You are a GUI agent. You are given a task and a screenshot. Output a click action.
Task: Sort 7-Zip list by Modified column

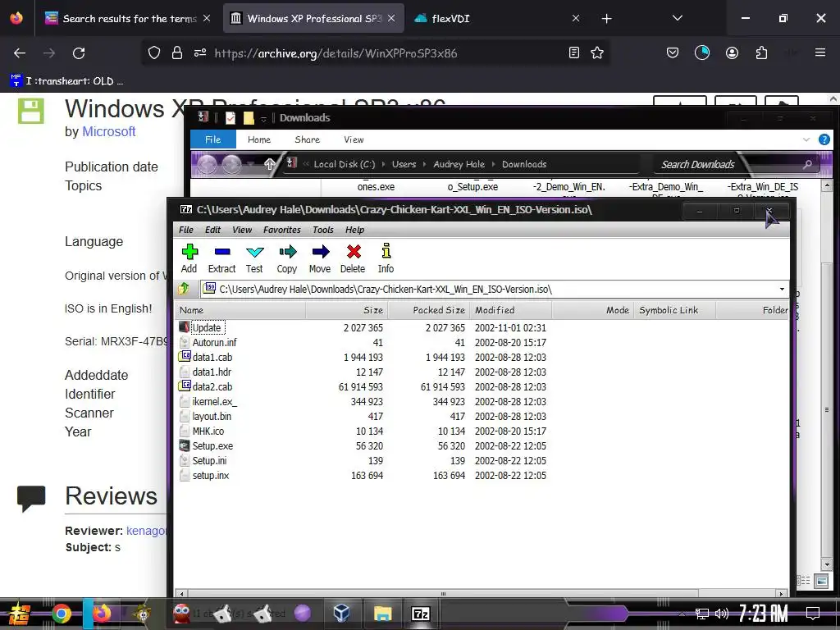click(x=510, y=310)
